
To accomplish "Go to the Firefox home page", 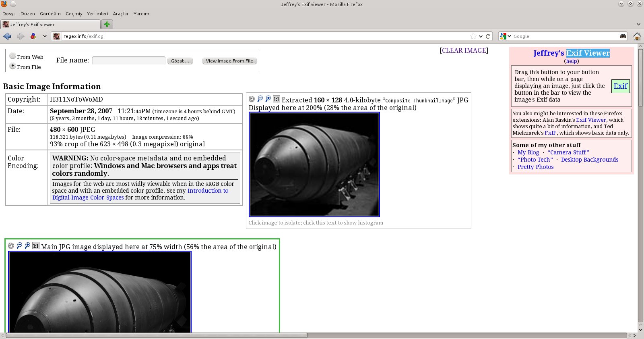I will tap(637, 36).
